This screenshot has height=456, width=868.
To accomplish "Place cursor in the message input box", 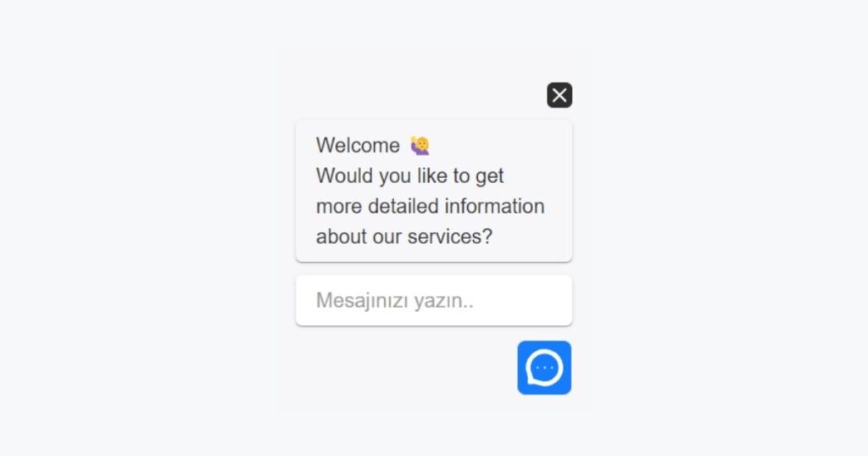I will [x=434, y=301].
